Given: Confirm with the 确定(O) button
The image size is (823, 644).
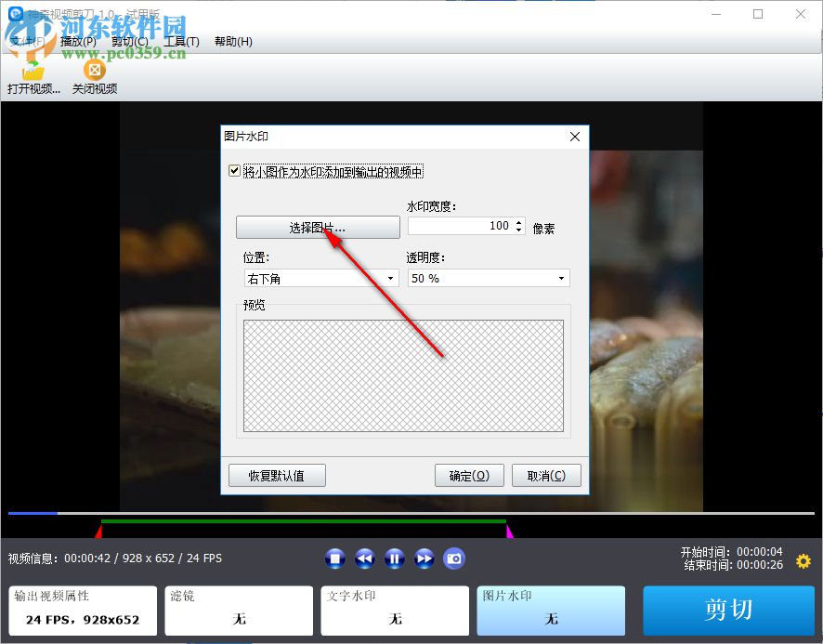Looking at the screenshot, I should click(x=469, y=476).
